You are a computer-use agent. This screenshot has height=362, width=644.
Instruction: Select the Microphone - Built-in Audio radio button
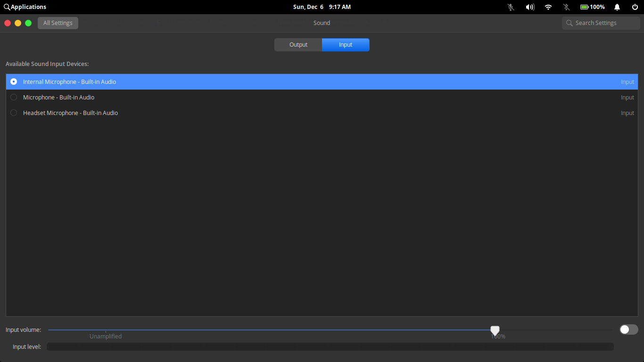click(x=13, y=97)
